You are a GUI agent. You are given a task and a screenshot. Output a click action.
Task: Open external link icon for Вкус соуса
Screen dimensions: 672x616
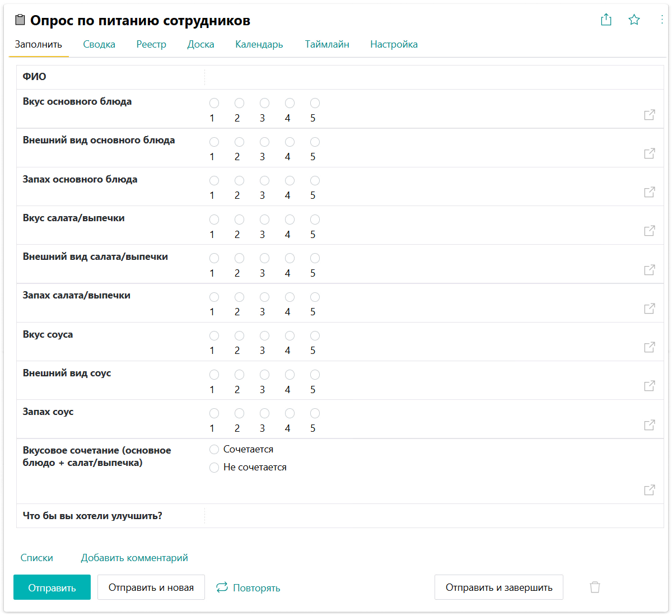[x=650, y=347]
